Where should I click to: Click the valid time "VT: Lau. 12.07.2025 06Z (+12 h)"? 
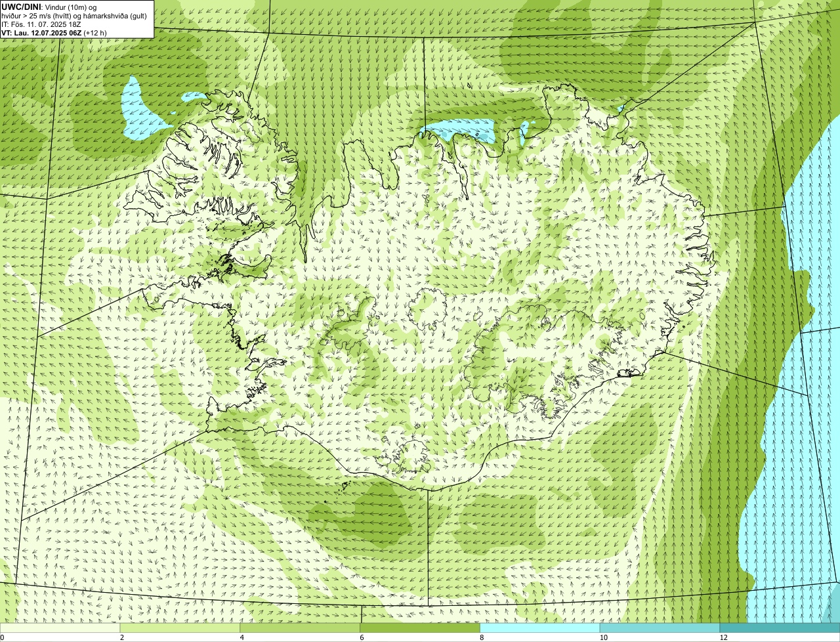(54, 32)
